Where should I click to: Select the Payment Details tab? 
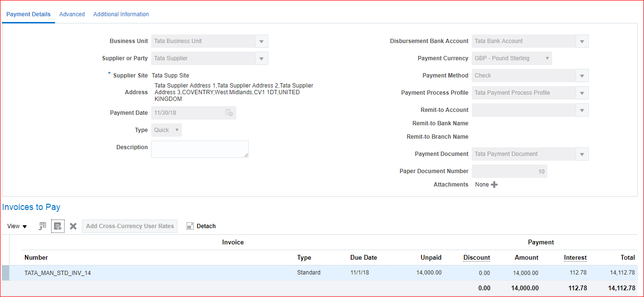(28, 14)
